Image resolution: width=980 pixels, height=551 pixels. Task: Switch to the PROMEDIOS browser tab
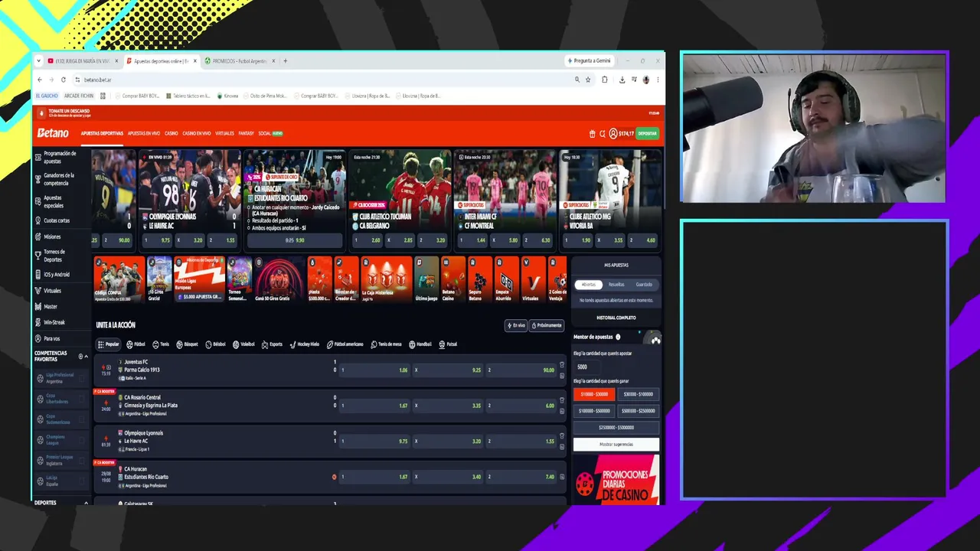tap(239, 61)
